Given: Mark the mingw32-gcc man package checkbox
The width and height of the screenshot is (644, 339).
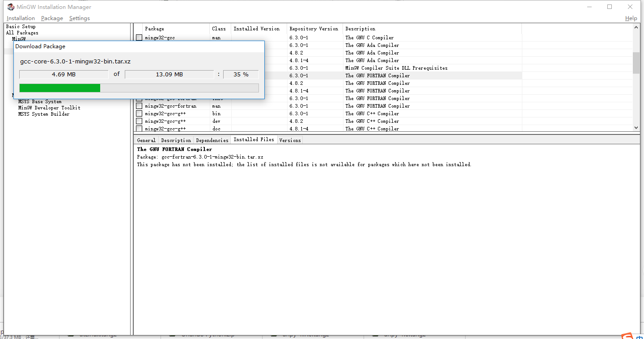Looking at the screenshot, I should [x=139, y=38].
